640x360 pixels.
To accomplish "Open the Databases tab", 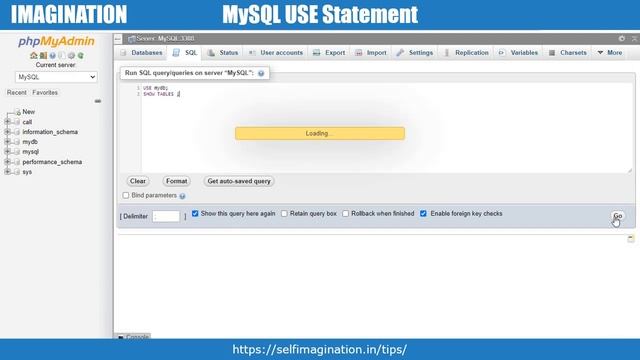I will pyautogui.click(x=142, y=53).
